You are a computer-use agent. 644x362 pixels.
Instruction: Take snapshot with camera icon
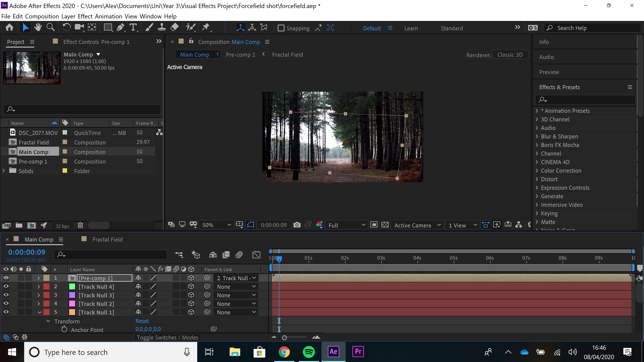(297, 225)
